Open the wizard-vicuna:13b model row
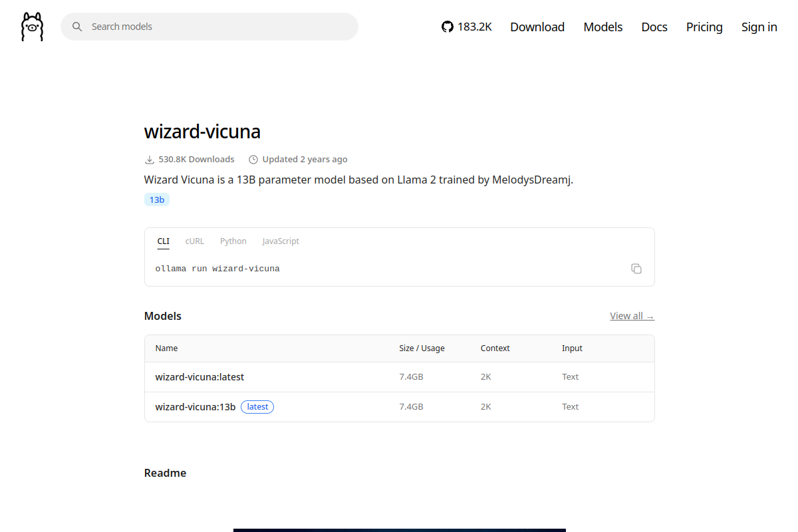This screenshot has width=798, height=532. [400, 407]
